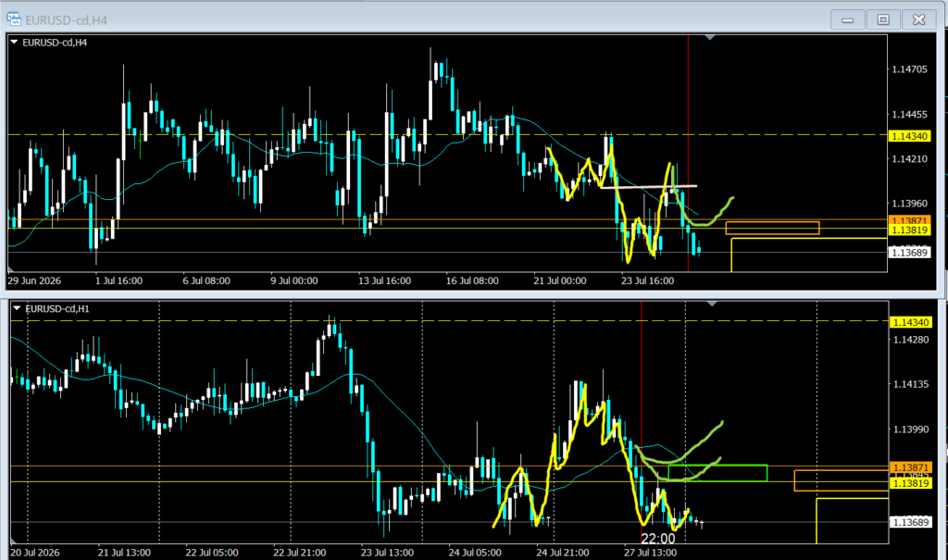Click the 27 Jul 13:00 label on H1 time axis
This screenshot has width=948, height=560.
(x=650, y=553)
